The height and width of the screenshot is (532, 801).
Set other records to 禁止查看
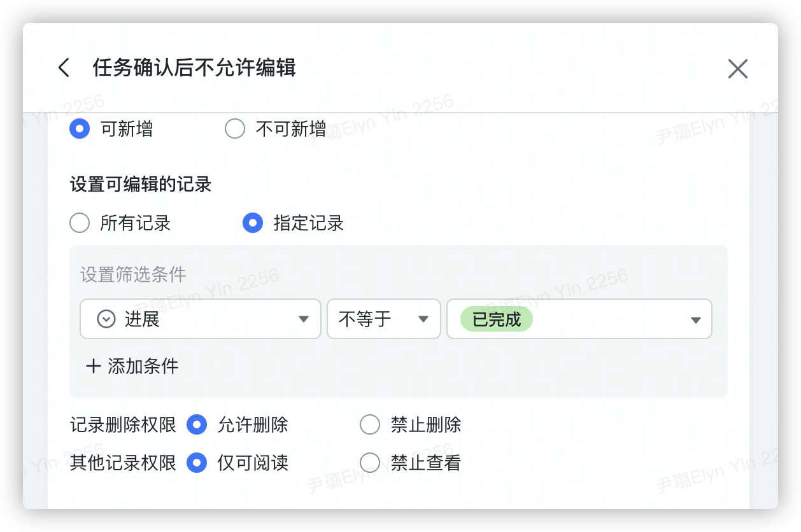tap(370, 463)
